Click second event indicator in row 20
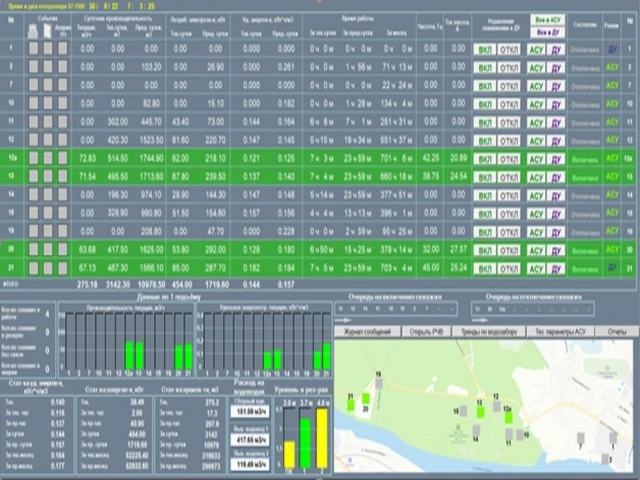Image resolution: width=640 pixels, height=480 pixels. (48, 249)
